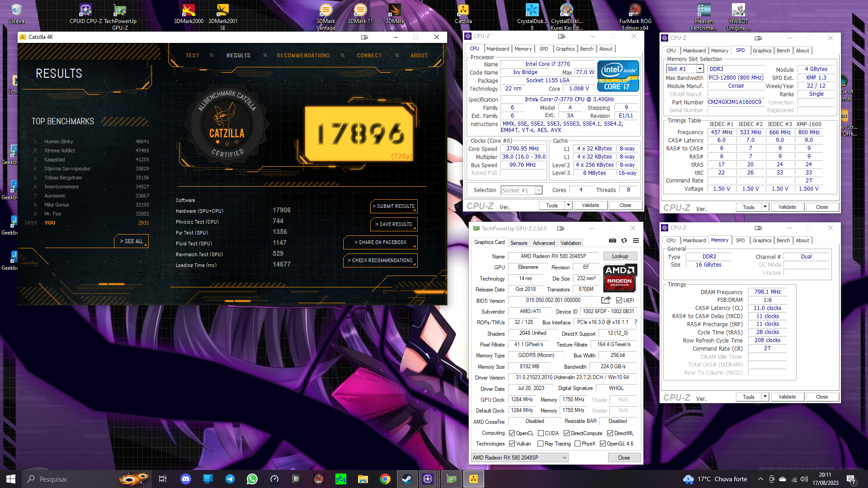Take a GPU-Z screenshot with the camera icon
Viewport: 868px width, 488px height.
(x=612, y=240)
